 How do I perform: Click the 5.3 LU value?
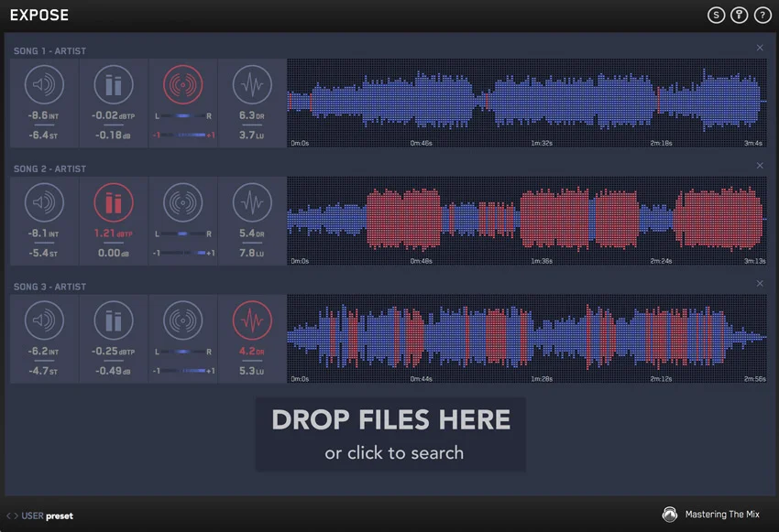251,371
